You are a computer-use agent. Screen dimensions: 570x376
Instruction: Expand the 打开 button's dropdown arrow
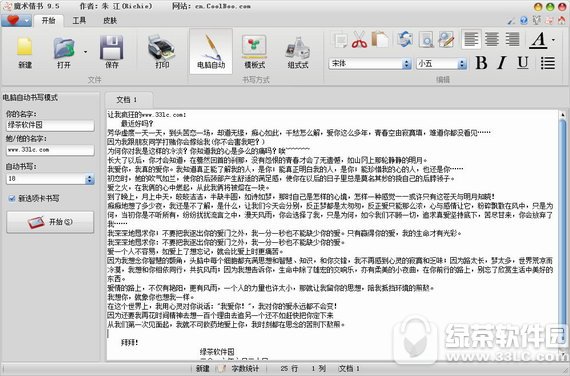click(x=85, y=52)
